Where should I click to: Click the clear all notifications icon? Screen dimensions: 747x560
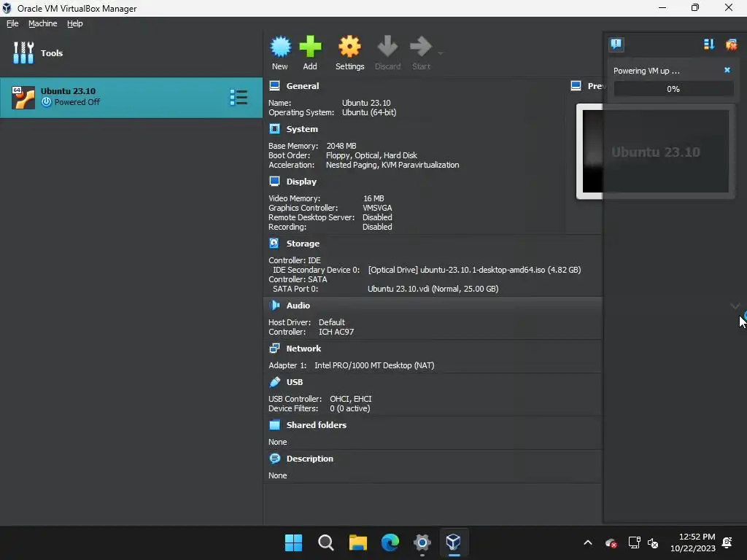731,44
